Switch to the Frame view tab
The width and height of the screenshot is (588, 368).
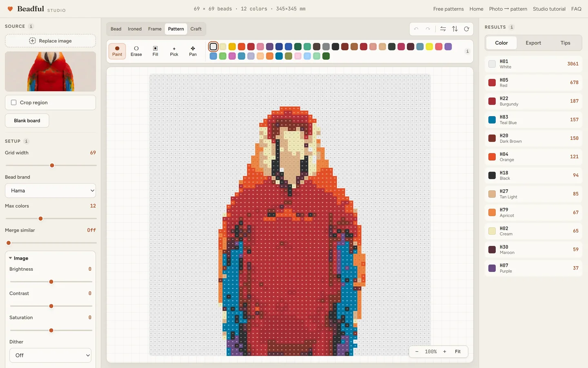(155, 29)
